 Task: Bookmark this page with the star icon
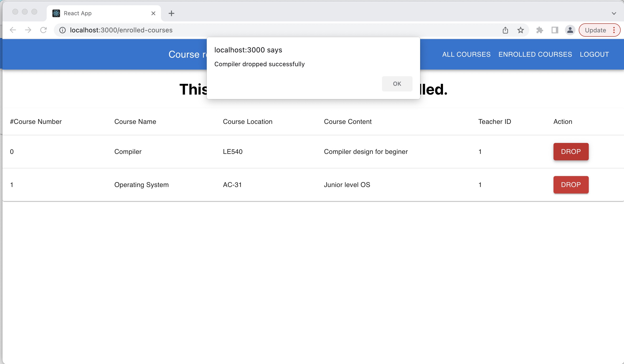click(520, 30)
